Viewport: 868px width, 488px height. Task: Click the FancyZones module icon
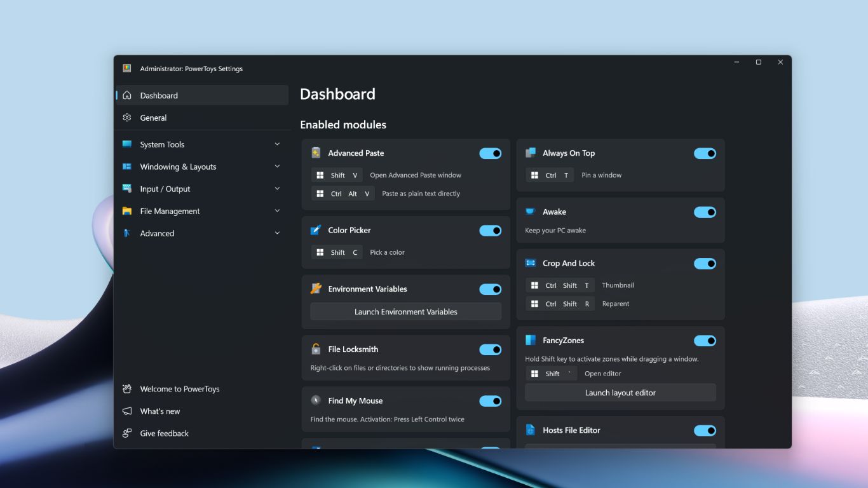coord(531,340)
